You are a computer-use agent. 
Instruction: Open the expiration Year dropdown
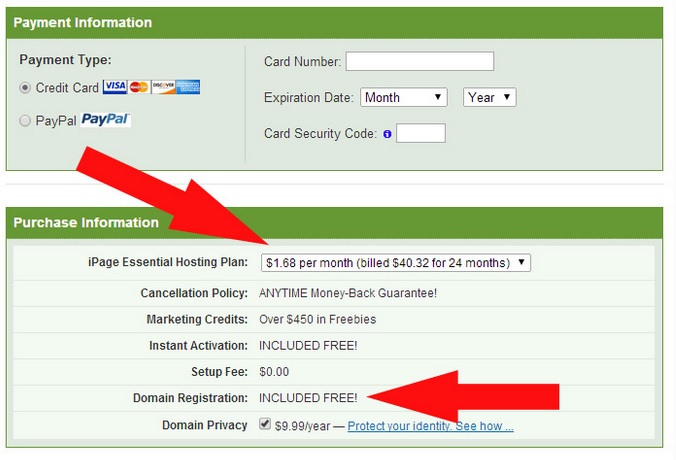(489, 97)
